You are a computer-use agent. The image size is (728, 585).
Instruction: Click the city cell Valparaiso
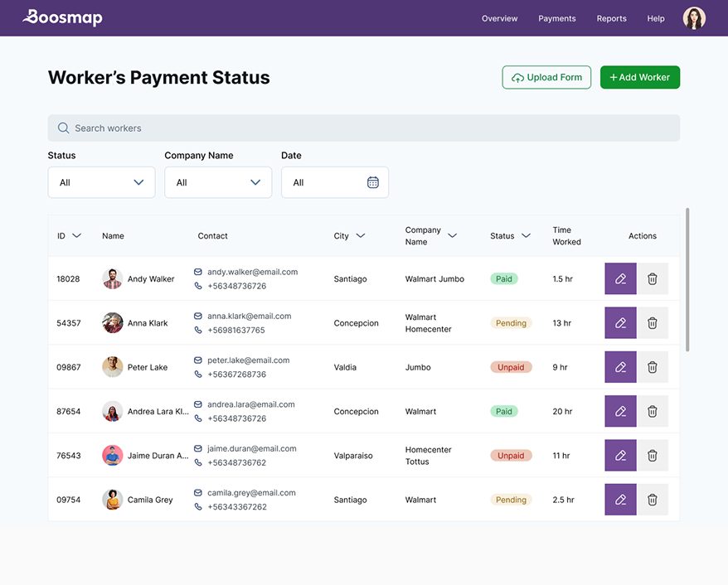click(353, 456)
